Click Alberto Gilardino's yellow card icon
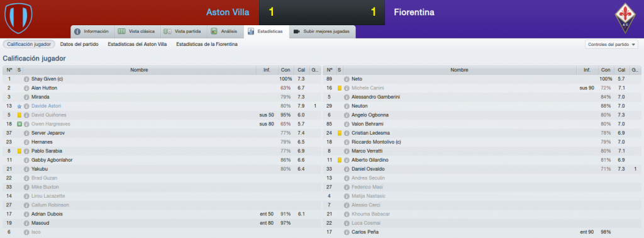 pyautogui.click(x=340, y=161)
